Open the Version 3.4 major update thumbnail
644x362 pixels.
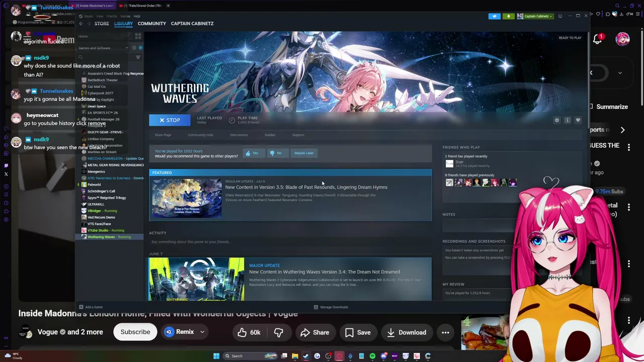pos(196,280)
